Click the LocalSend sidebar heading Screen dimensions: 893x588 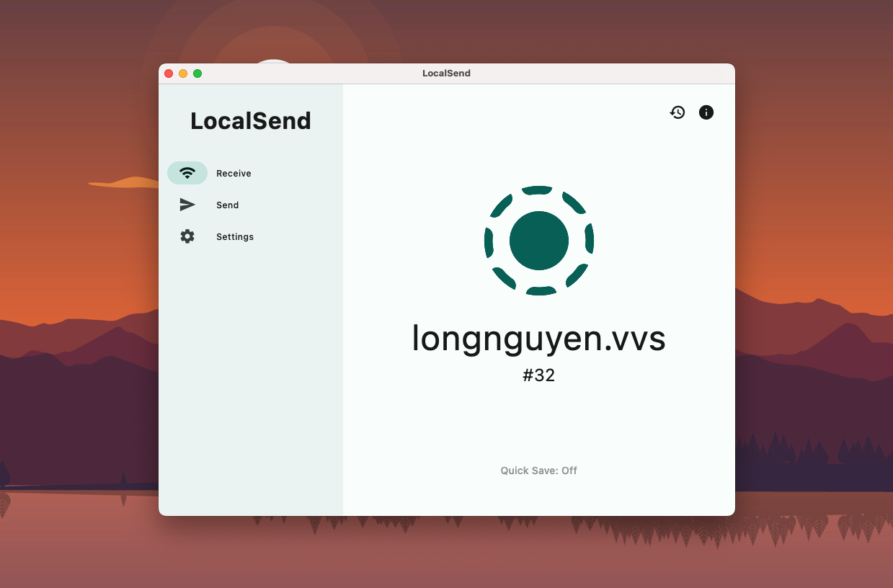(251, 121)
